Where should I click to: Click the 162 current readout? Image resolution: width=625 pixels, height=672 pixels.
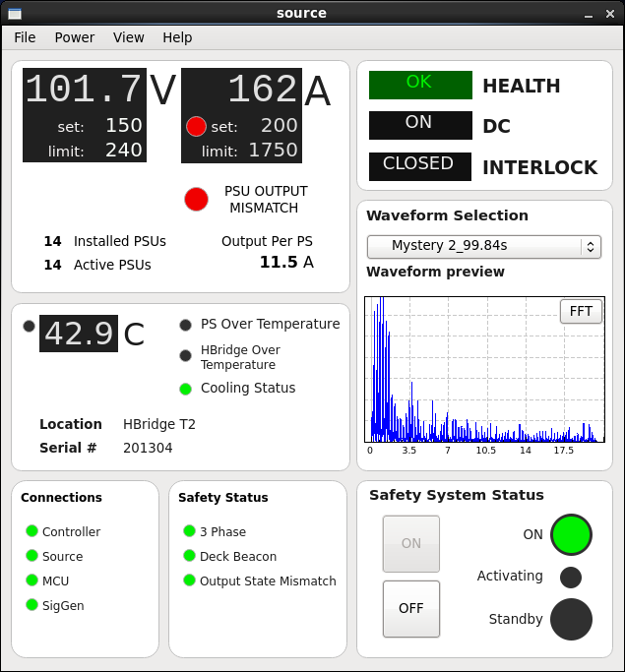tap(263, 89)
